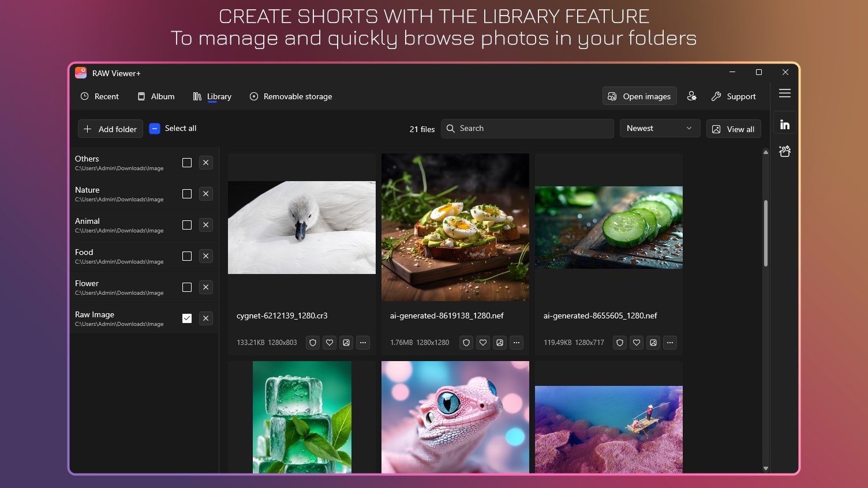This screenshot has height=488, width=868.
Task: Select the Others folder entry
Action: coord(144,163)
